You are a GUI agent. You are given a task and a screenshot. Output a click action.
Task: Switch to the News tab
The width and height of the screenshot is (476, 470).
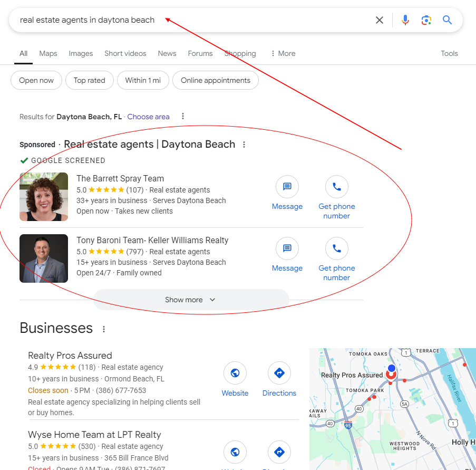(x=167, y=53)
